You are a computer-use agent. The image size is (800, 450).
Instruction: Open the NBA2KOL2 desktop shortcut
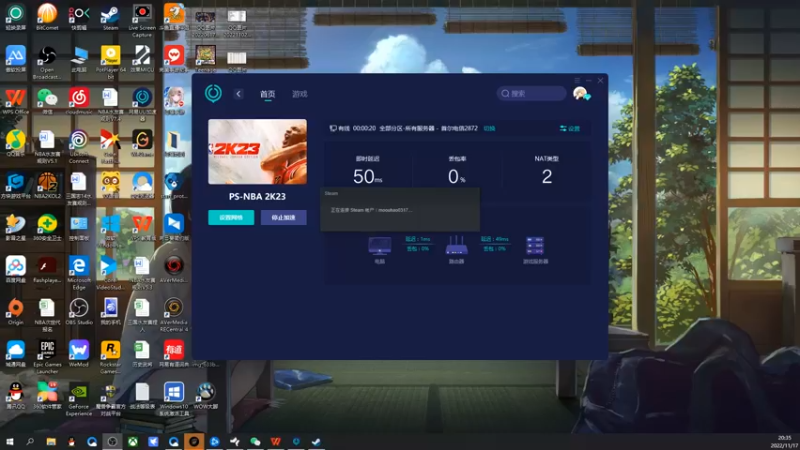47,186
